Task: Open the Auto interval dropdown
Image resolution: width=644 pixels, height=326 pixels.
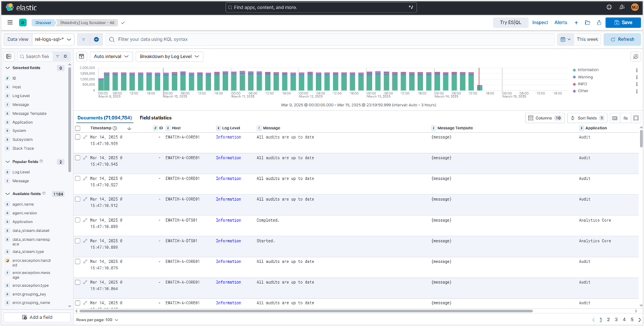Action: [110, 56]
